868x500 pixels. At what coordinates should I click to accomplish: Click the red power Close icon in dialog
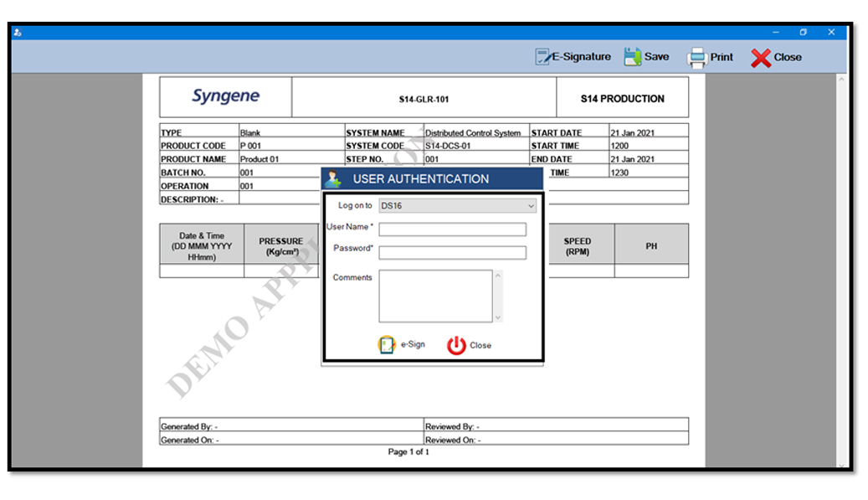tap(456, 345)
